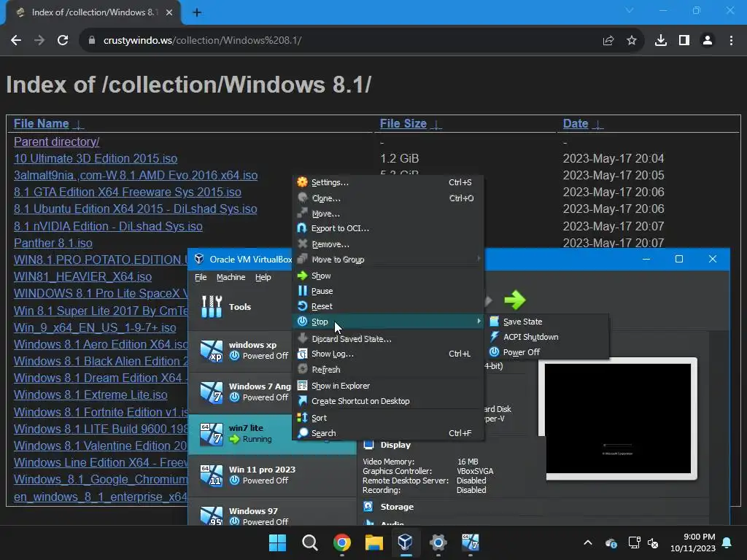Sort by Date arrow
The width and height of the screenshot is (747, 560).
597,124
